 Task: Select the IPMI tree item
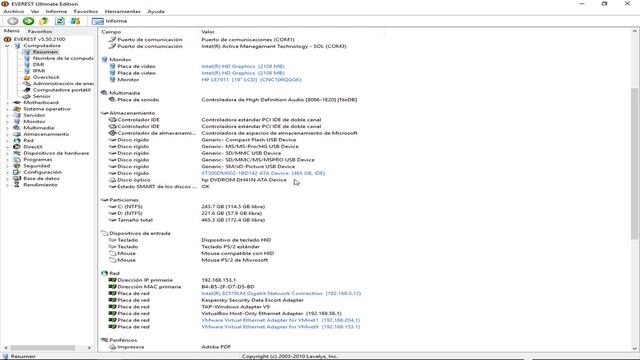tap(39, 71)
